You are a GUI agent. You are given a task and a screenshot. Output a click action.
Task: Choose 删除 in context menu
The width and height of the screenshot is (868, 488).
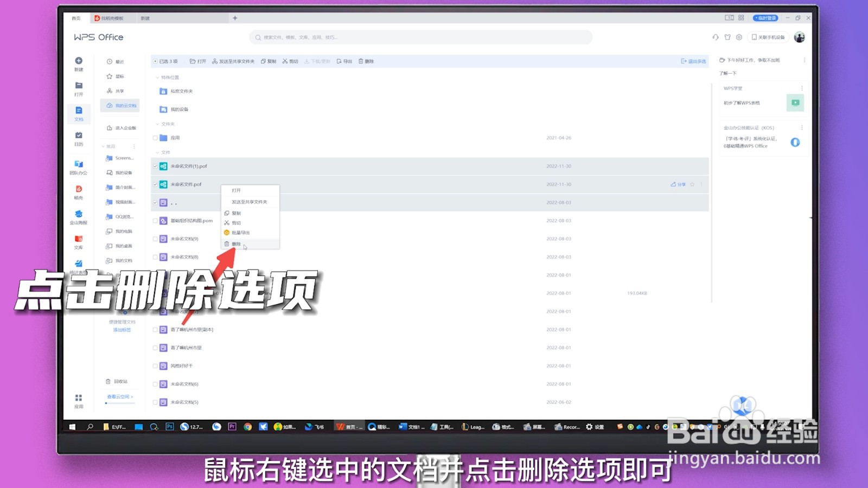tap(250, 244)
